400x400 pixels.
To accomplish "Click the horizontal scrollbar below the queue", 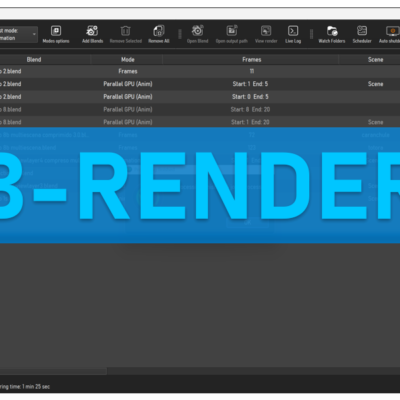I will pyautogui.click(x=53, y=371).
